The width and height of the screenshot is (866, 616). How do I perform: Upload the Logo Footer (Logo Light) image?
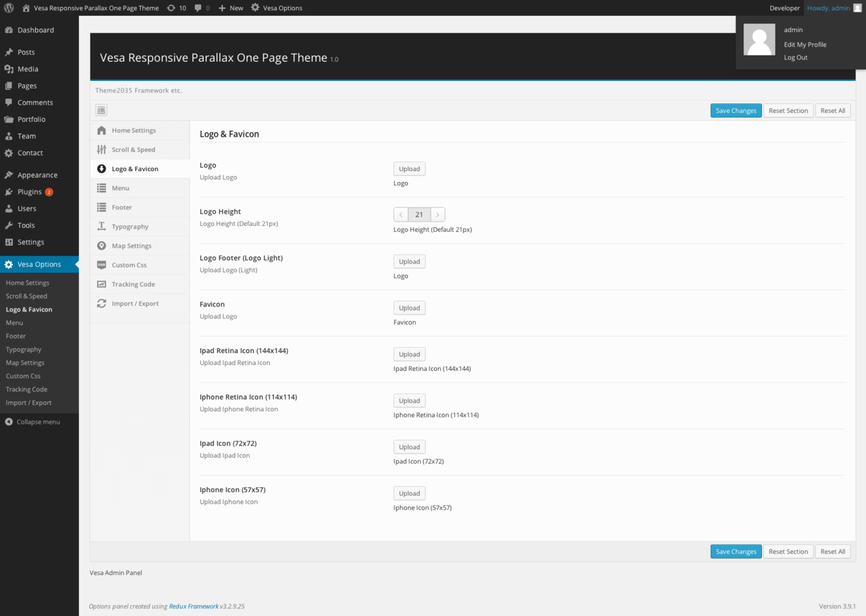tap(409, 261)
